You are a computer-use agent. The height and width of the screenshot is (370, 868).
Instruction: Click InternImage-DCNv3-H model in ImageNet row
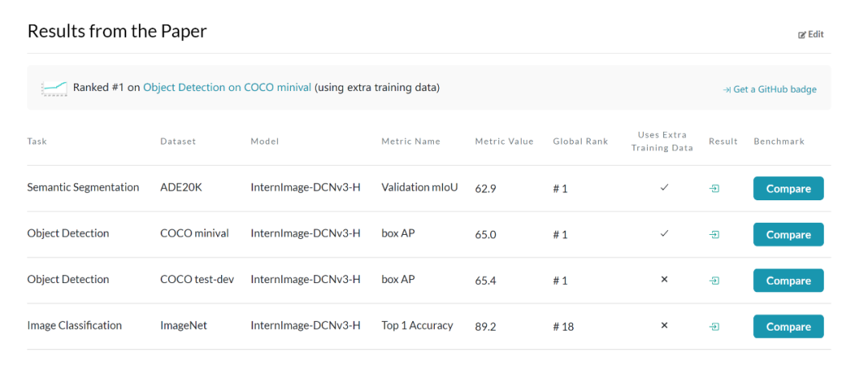point(305,326)
